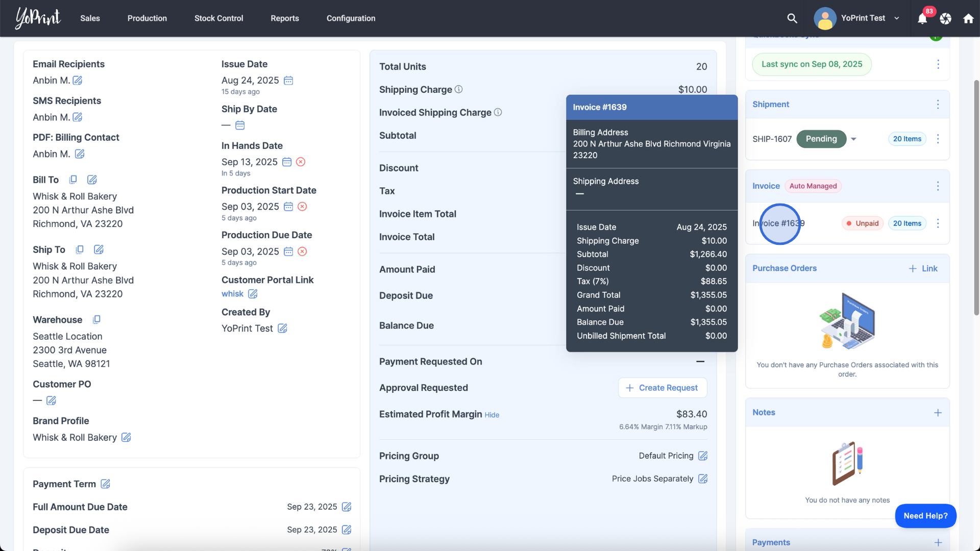Expand the Pending status dropdown
Viewport: 980px width, 551px height.
(853, 139)
